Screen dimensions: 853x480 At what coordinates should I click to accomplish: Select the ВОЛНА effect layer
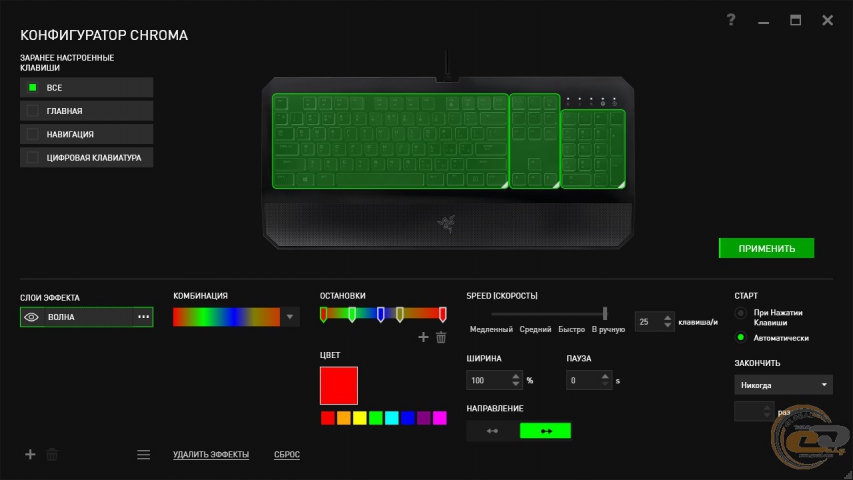86,317
